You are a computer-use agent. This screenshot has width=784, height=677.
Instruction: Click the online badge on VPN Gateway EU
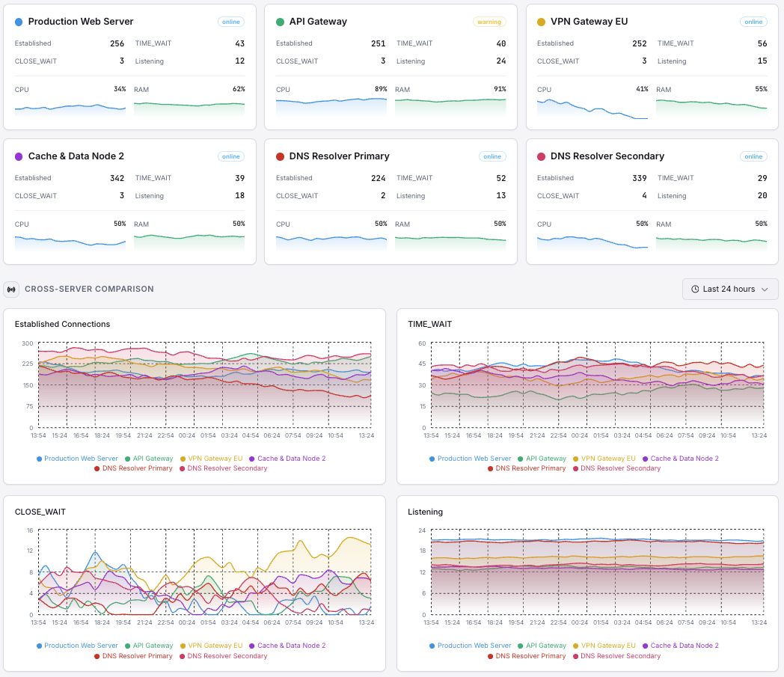coord(753,22)
